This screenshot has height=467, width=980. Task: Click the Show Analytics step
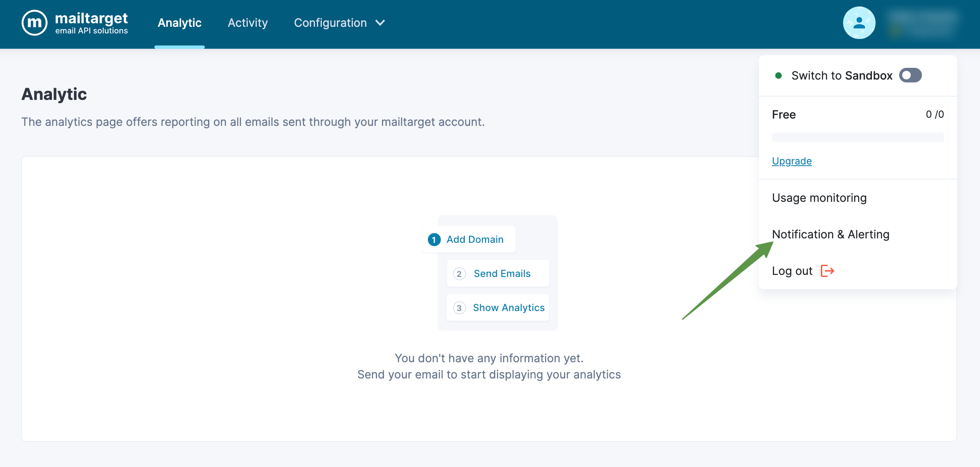[508, 308]
